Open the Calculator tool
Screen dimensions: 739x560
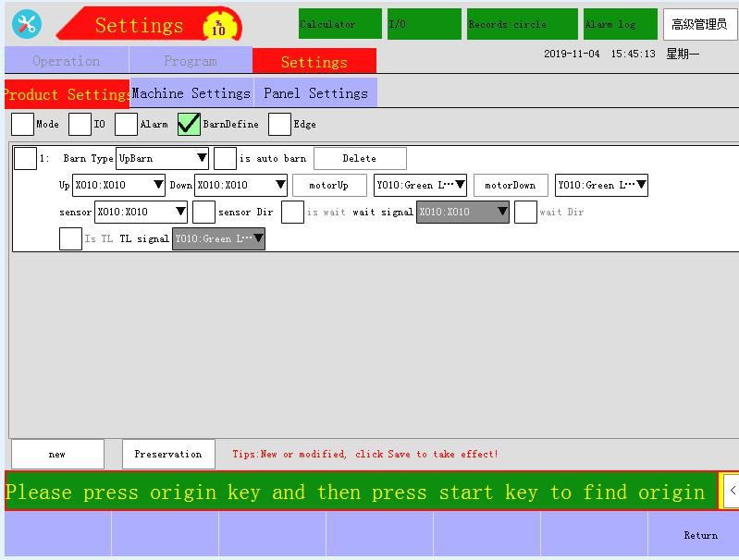339,24
